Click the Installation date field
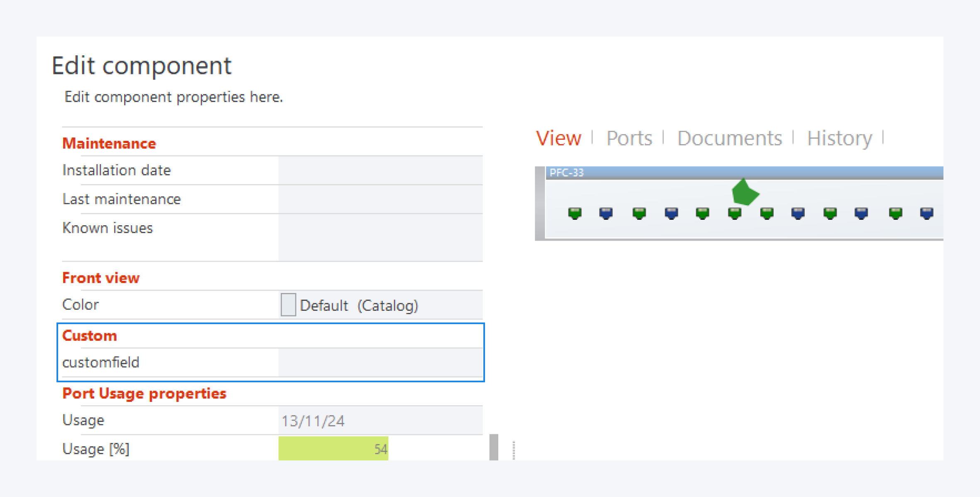The height and width of the screenshot is (497, 980). 380,170
